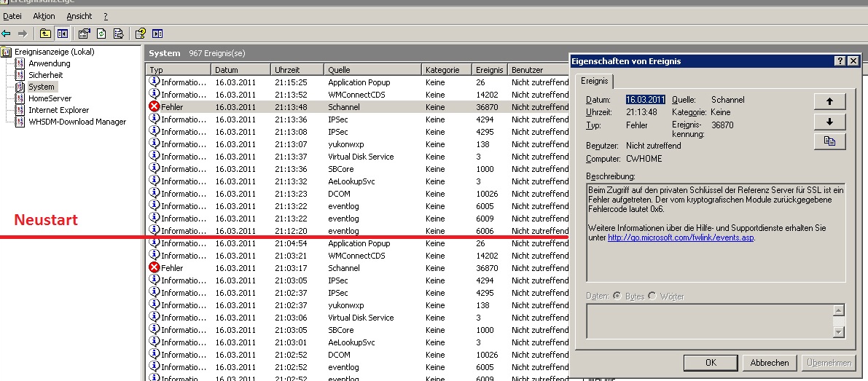The image size is (868, 381).
Task: Click the up arrow of the Daten box scrollbar
Action: [839, 310]
